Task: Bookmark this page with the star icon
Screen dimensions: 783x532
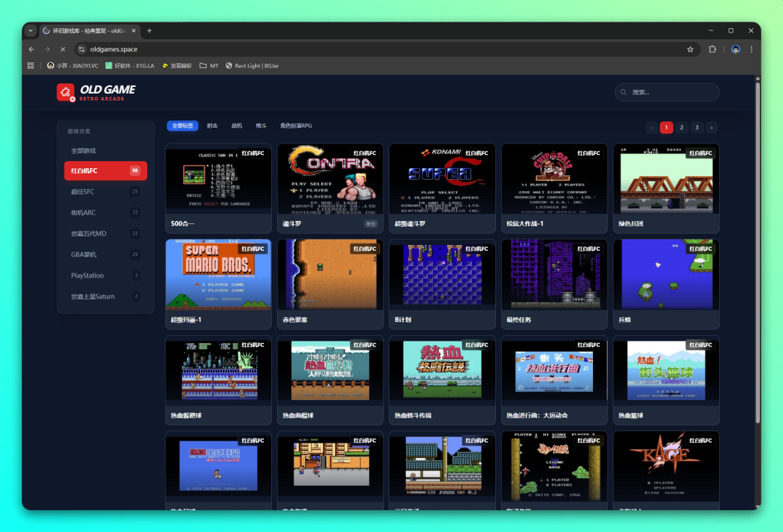Action: click(x=690, y=49)
